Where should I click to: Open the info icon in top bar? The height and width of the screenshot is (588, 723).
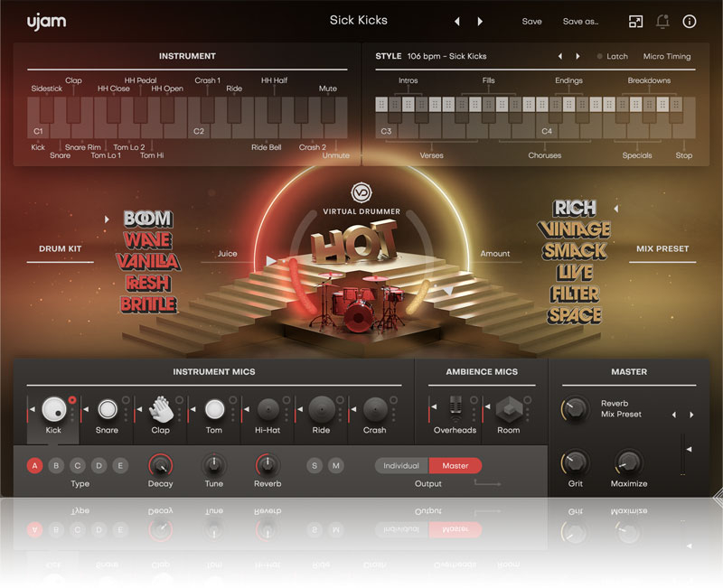pyautogui.click(x=690, y=21)
